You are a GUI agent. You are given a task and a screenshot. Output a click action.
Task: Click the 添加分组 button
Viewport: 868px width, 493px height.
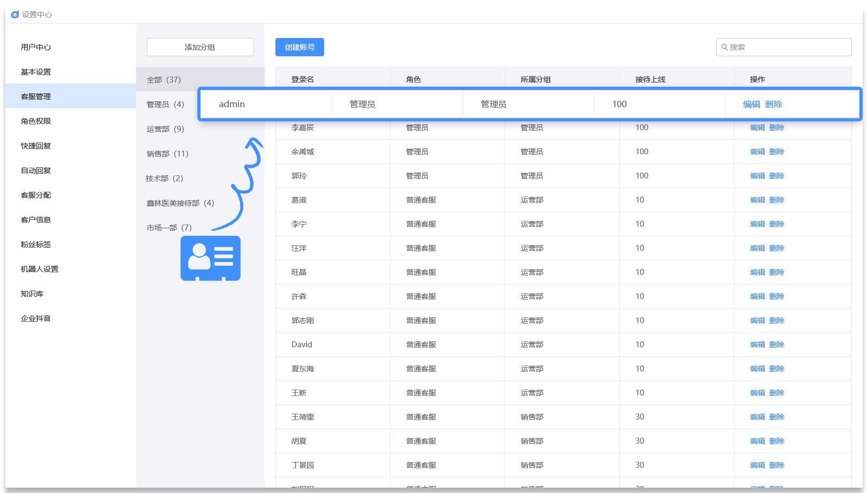[x=200, y=47]
